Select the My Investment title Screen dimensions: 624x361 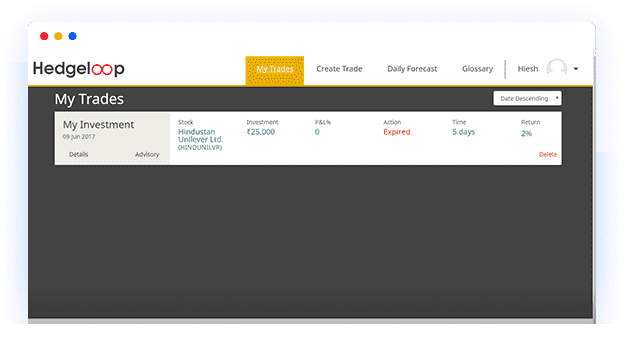pyautogui.click(x=98, y=125)
